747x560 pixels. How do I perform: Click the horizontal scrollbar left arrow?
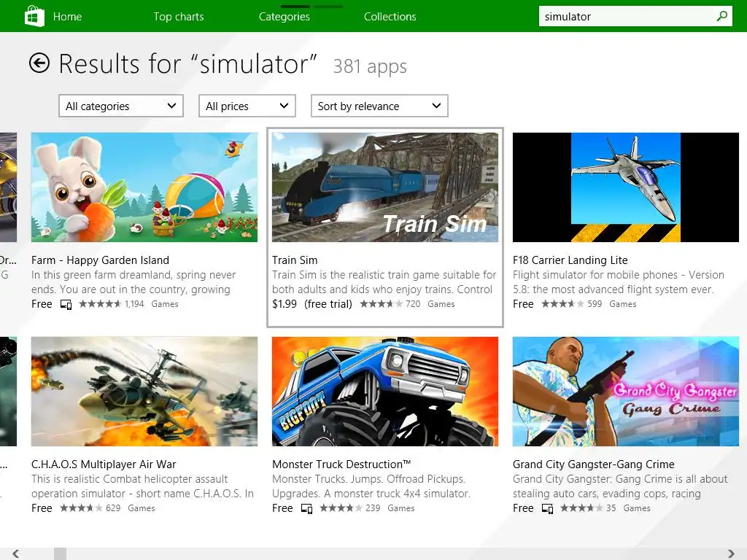(x=16, y=553)
